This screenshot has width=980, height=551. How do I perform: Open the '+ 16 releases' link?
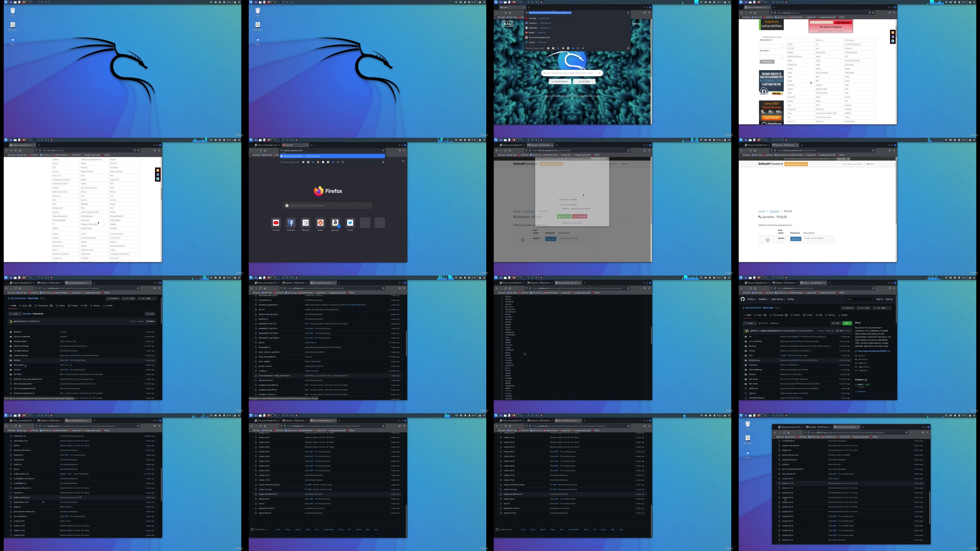tap(861, 391)
